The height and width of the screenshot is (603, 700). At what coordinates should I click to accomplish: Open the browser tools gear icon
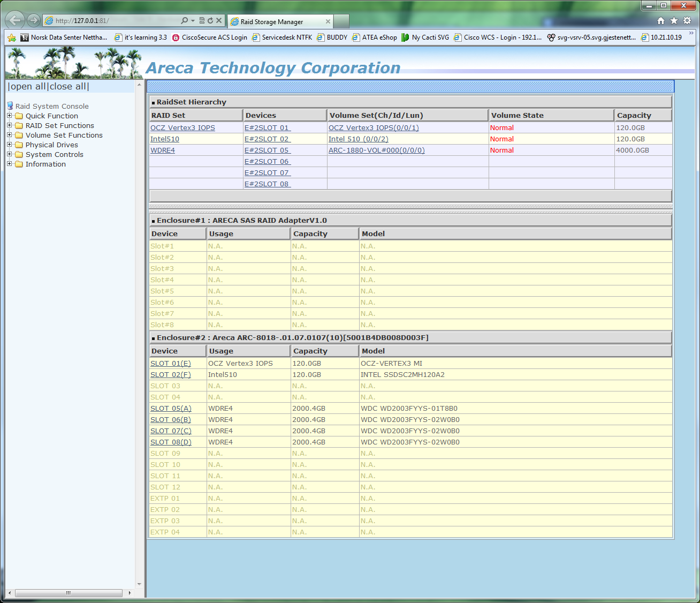[687, 20]
